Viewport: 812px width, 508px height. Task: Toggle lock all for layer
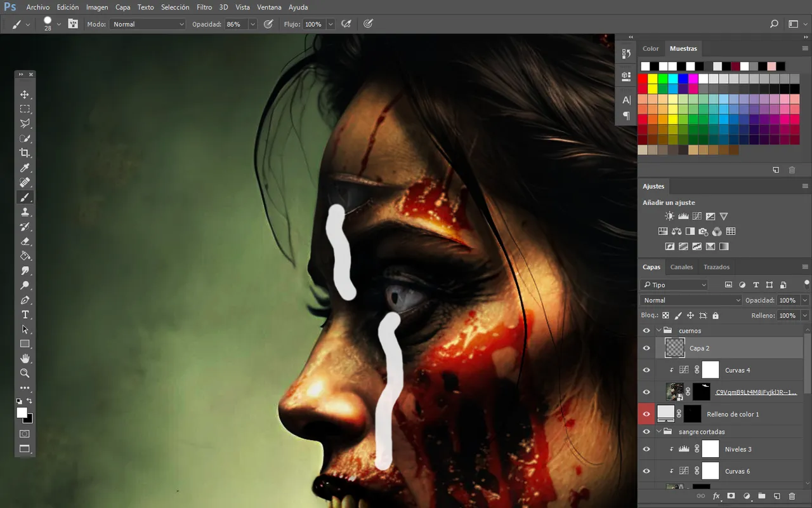(716, 316)
